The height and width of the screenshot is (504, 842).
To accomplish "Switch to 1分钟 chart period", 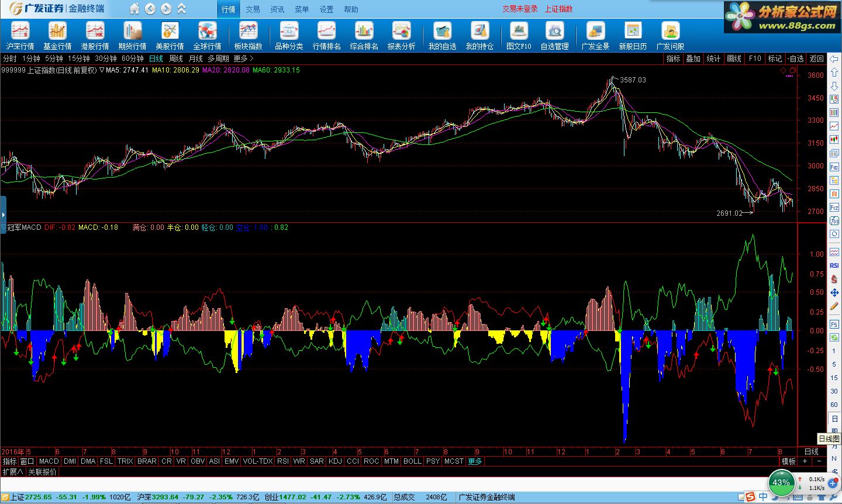I will (x=31, y=58).
